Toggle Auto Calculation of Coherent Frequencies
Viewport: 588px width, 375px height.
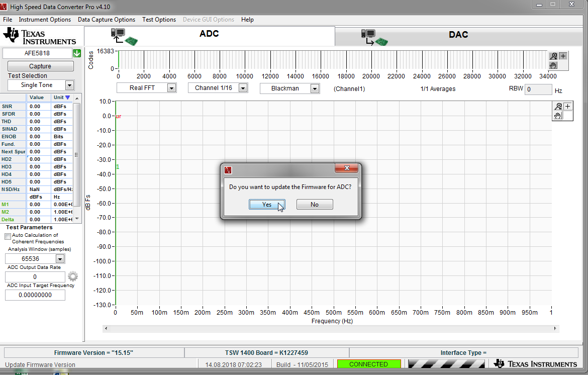[x=8, y=236]
